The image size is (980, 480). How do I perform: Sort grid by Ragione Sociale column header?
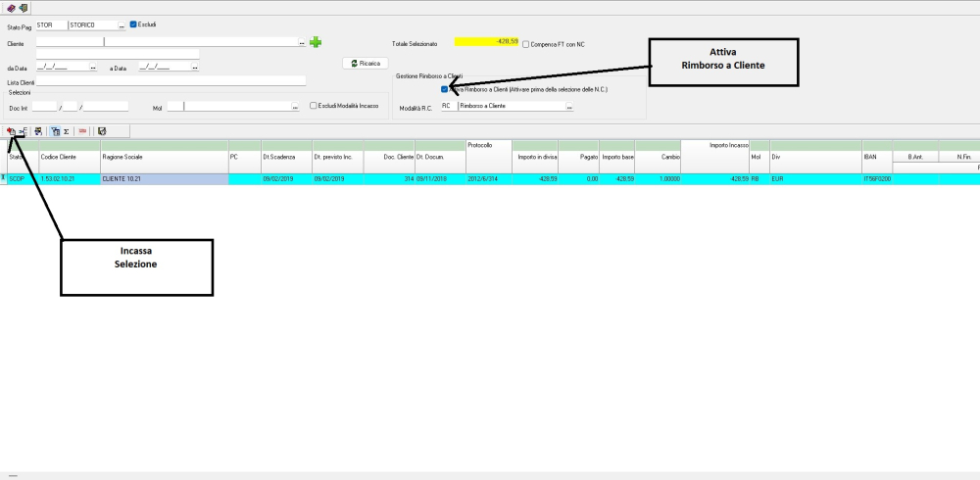coord(163,156)
